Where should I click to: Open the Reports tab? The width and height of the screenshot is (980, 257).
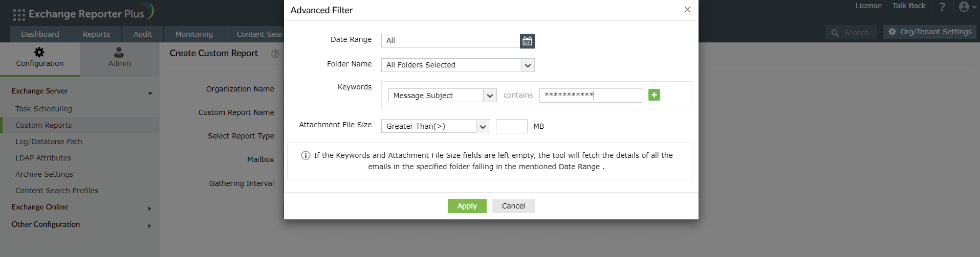96,34
